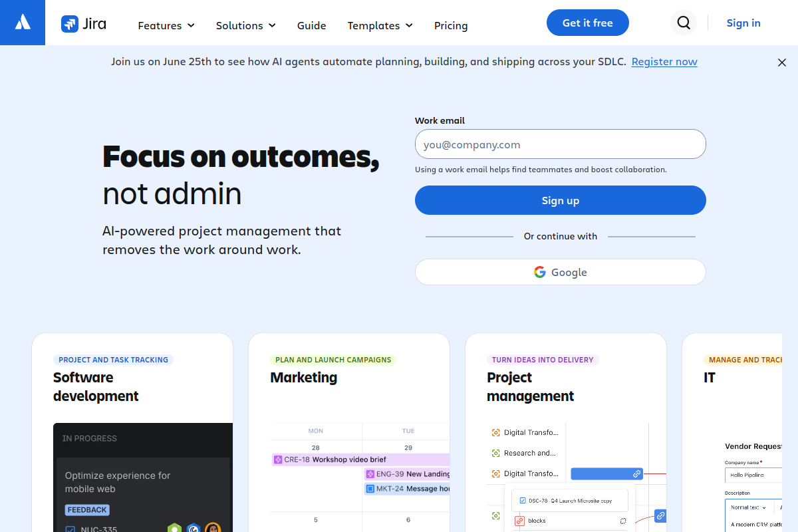The height and width of the screenshot is (532, 798).
Task: Open the Normal text style dropdown
Action: pos(747,507)
